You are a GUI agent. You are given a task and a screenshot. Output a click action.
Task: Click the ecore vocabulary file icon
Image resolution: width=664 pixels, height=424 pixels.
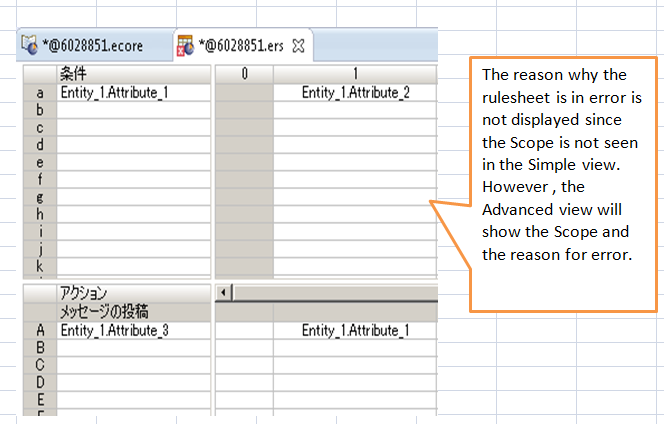pyautogui.click(x=29, y=45)
